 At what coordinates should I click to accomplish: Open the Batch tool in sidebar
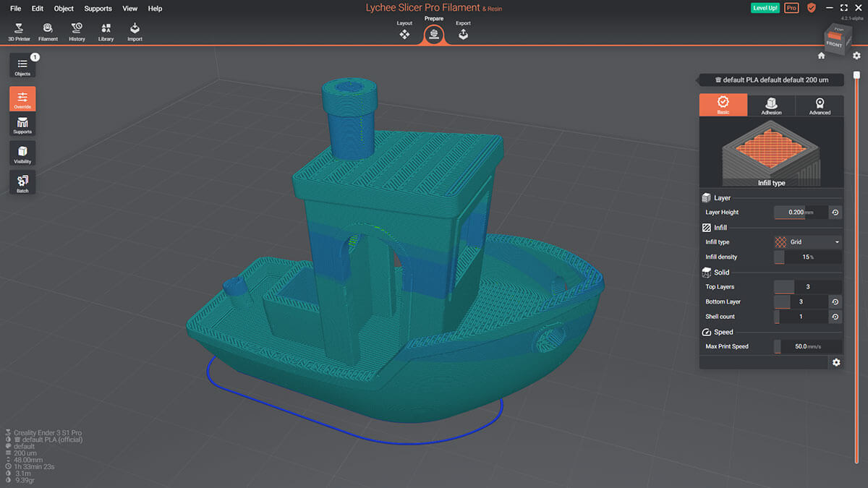(22, 184)
